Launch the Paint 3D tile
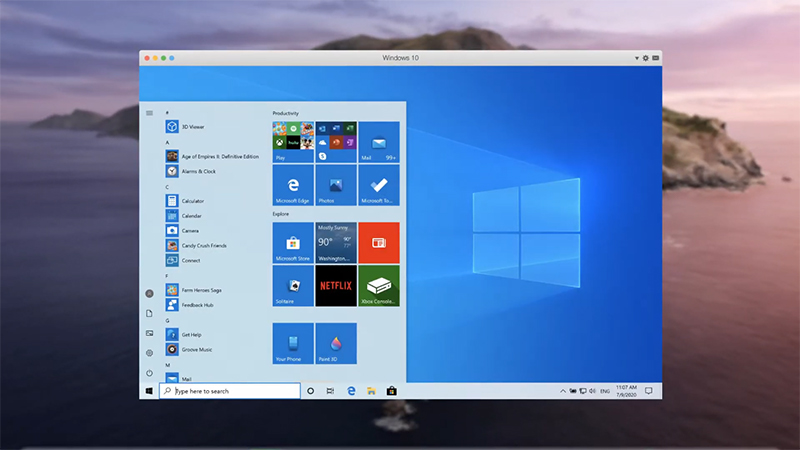 (336, 343)
